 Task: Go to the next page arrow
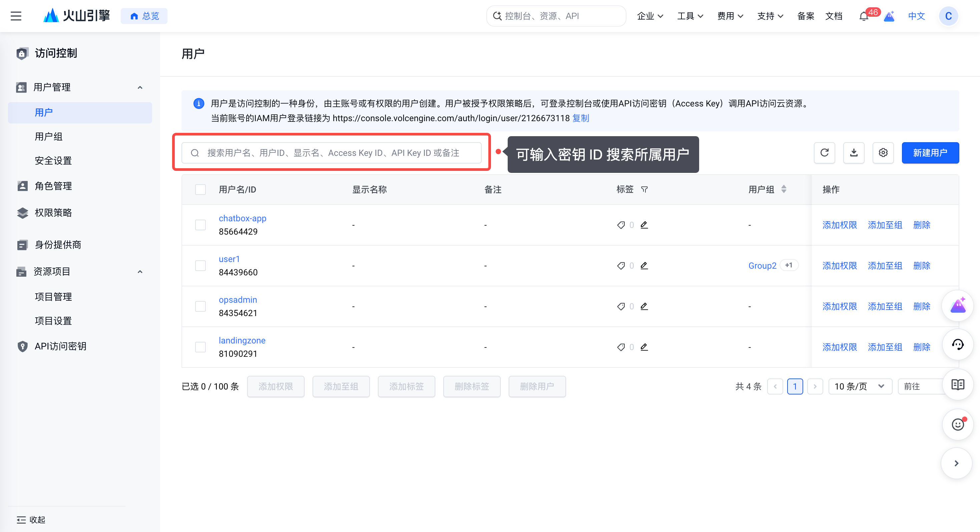coord(815,386)
